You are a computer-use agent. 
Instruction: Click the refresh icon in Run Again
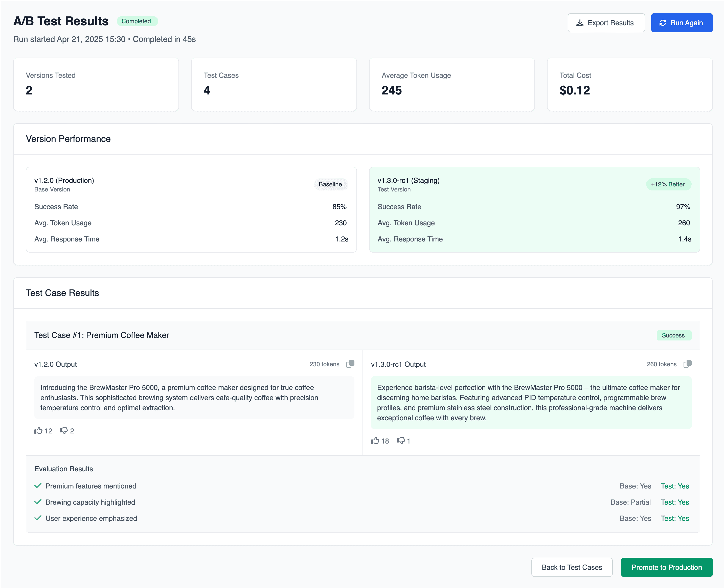tap(663, 23)
